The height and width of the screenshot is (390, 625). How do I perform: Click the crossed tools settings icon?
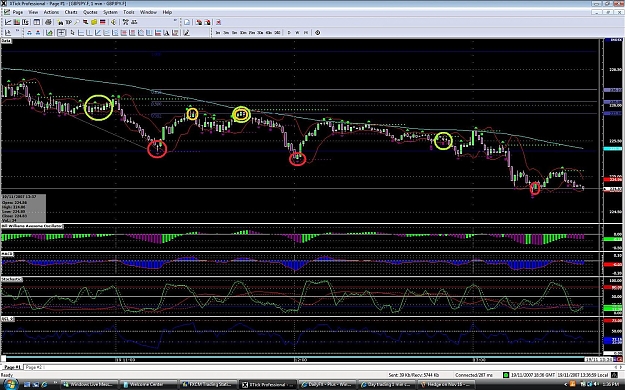[125, 22]
